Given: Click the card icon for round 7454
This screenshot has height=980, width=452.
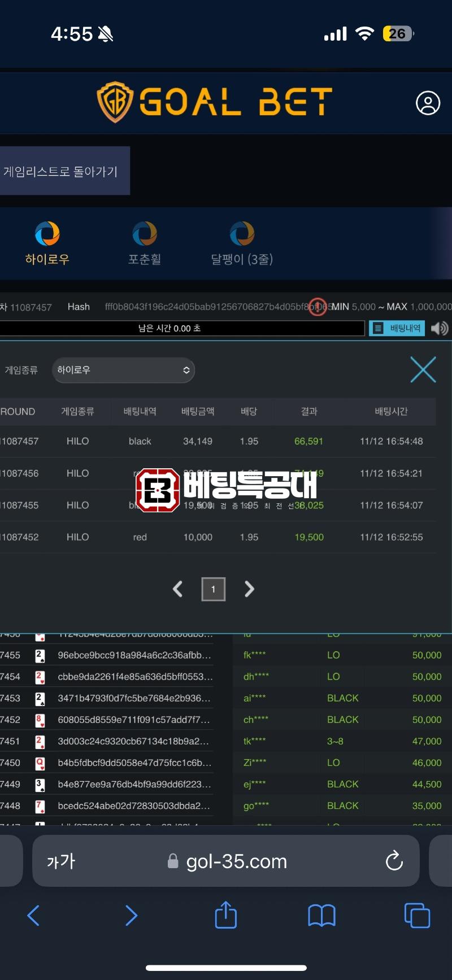Looking at the screenshot, I should click(x=40, y=677).
